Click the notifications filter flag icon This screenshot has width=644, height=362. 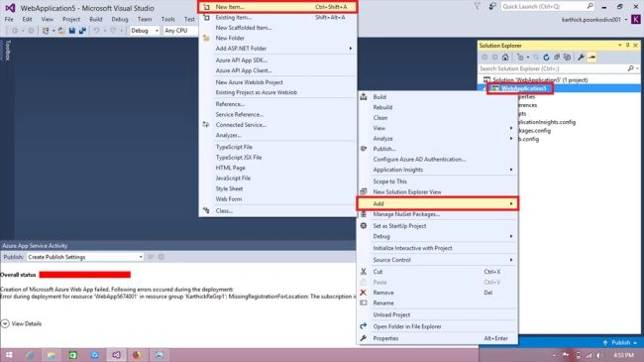tap(477, 6)
